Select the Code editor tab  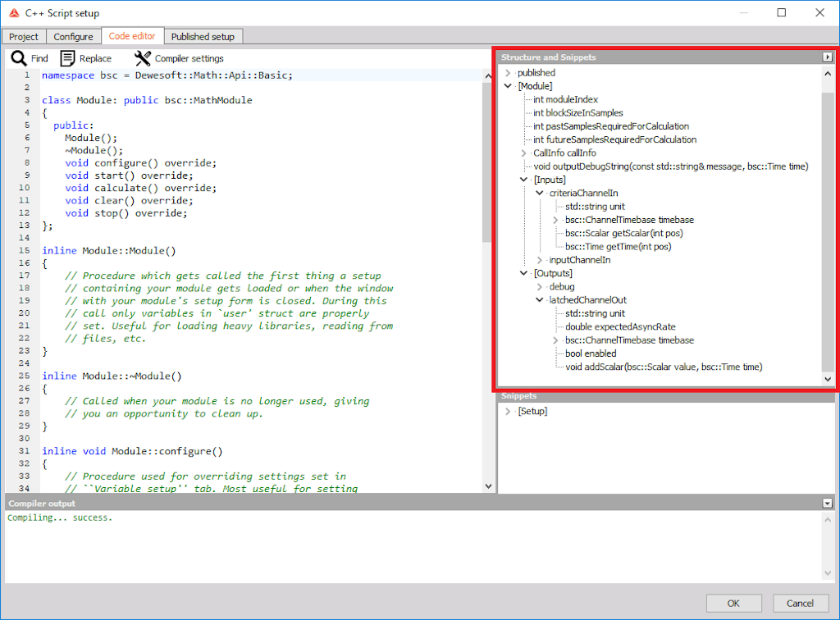tap(132, 36)
